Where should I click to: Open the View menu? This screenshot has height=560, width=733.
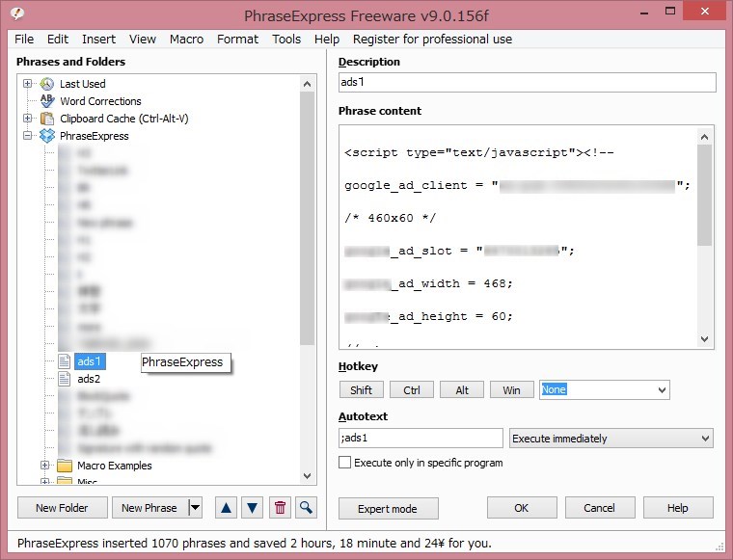143,40
